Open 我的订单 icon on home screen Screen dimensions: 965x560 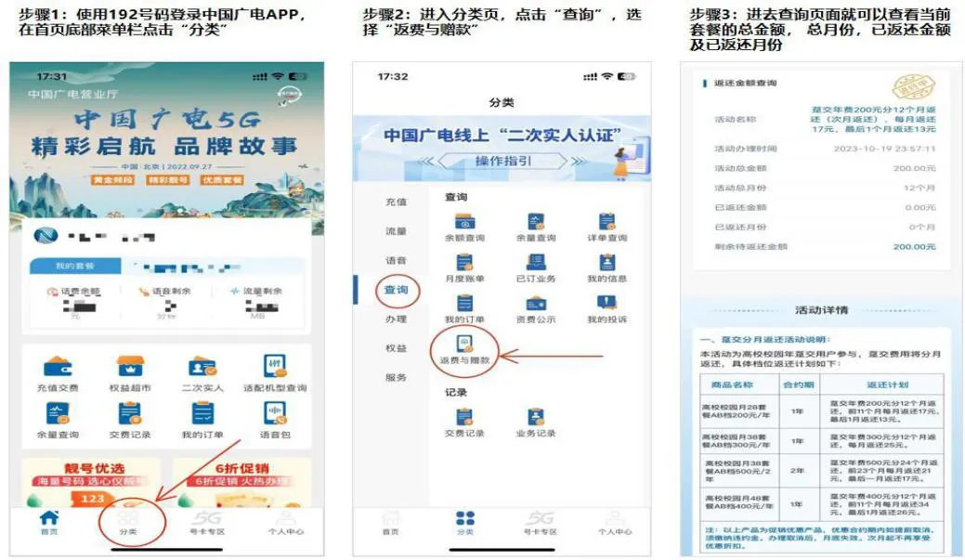pos(202,413)
